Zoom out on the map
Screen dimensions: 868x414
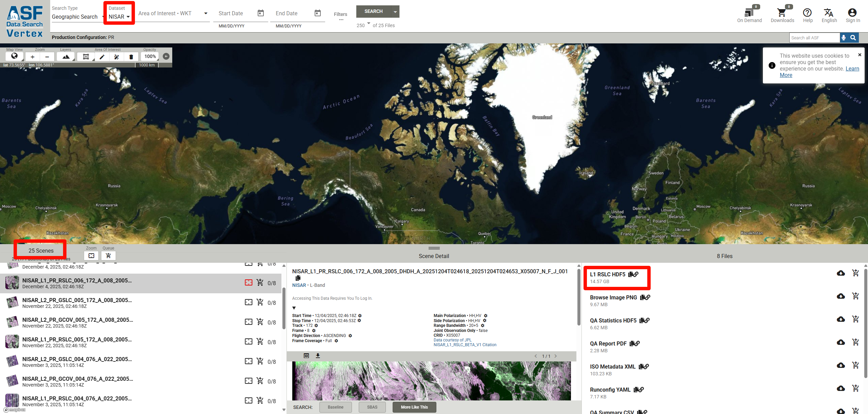coord(47,57)
